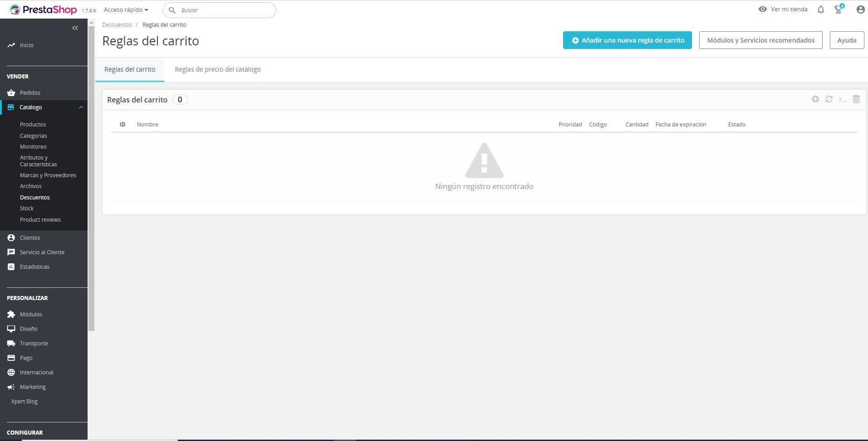Focus the Buscar search field
Image resolution: width=868 pixels, height=441 pixels.
[220, 10]
